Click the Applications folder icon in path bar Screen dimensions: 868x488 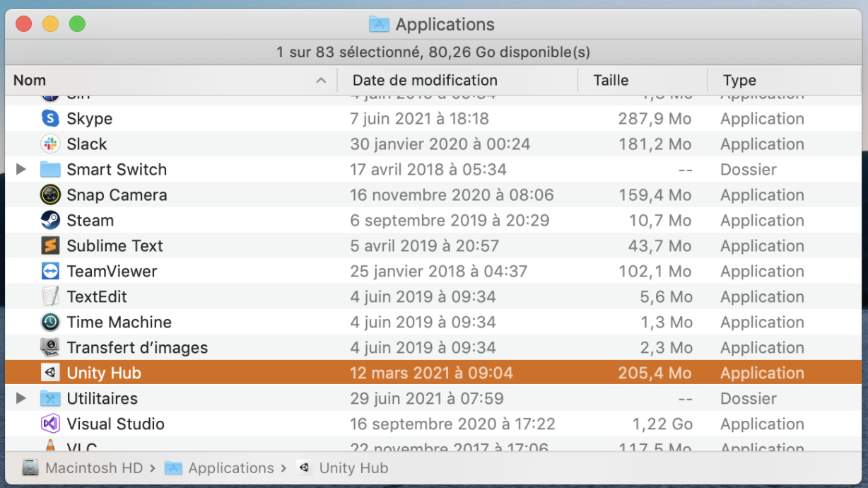(x=173, y=468)
